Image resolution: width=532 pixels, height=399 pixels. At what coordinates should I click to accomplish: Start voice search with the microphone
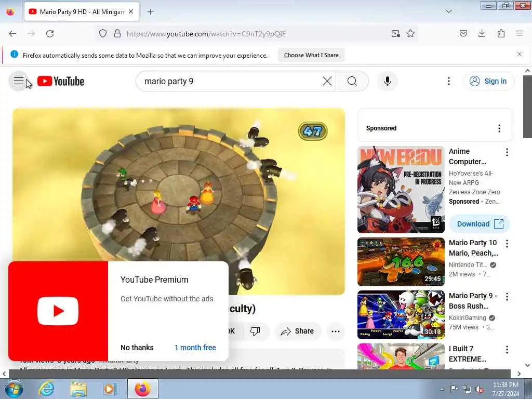(x=387, y=81)
